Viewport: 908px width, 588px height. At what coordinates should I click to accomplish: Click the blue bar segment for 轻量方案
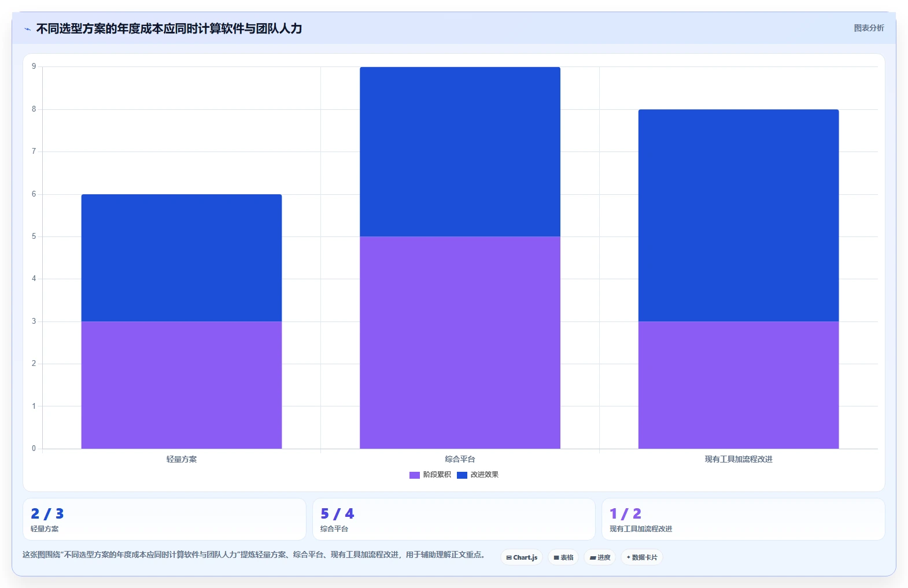click(182, 258)
